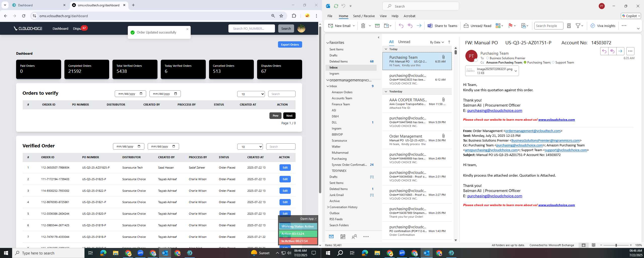Open View tab in Outlook
Screen dimensions: 644x258
tap(383, 16)
